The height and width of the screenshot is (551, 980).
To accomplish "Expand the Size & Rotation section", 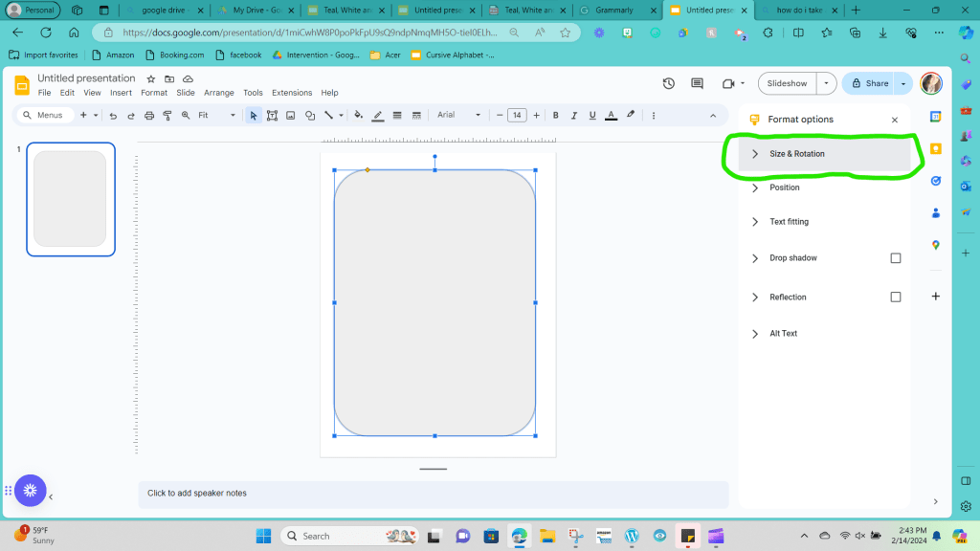I will 796,154.
